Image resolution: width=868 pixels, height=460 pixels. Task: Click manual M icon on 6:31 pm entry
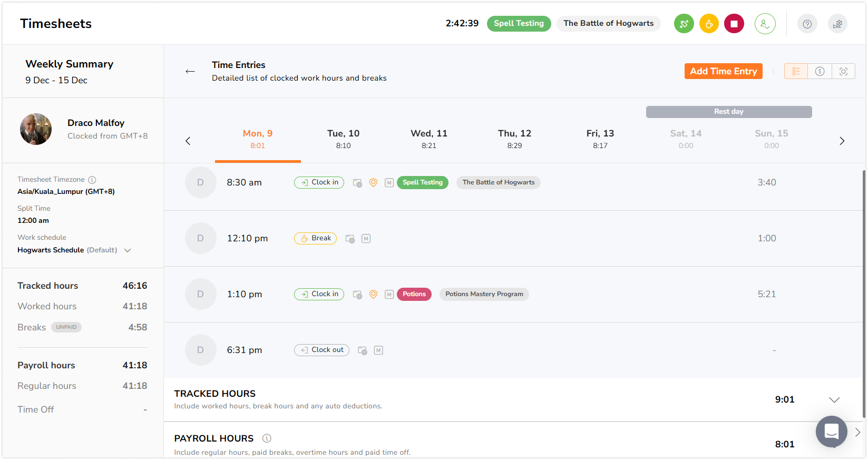pos(378,350)
